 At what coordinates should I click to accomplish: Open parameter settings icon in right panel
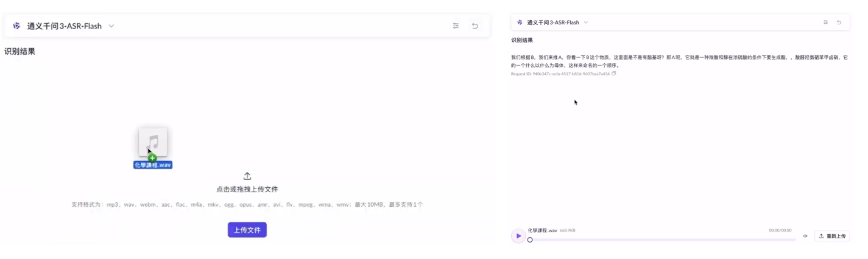(x=825, y=22)
